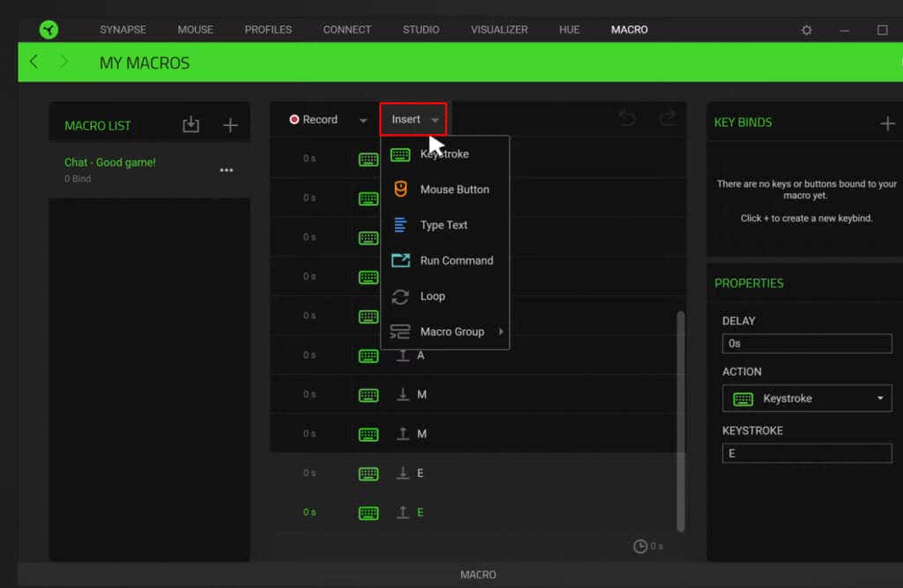The image size is (903, 588).
Task: Click the red Record dot icon
Action: (x=295, y=119)
